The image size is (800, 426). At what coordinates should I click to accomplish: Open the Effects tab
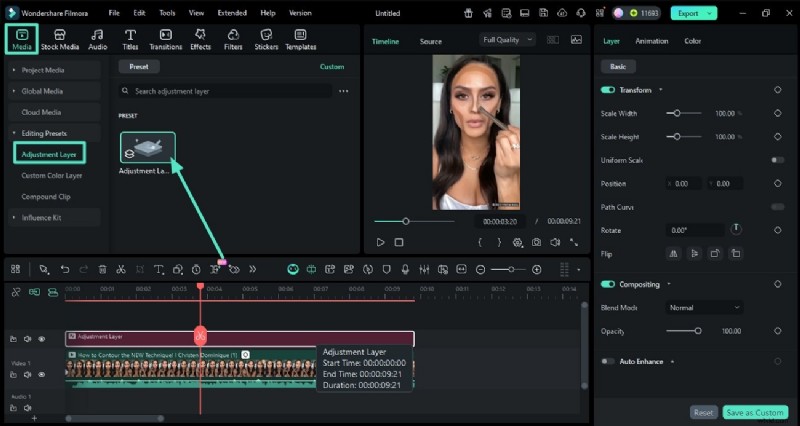click(201, 39)
